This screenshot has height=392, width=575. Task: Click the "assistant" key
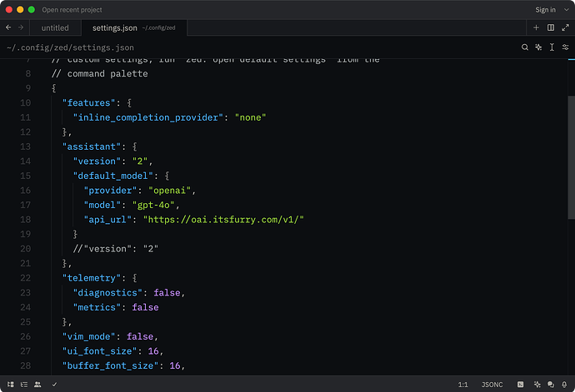(x=92, y=146)
